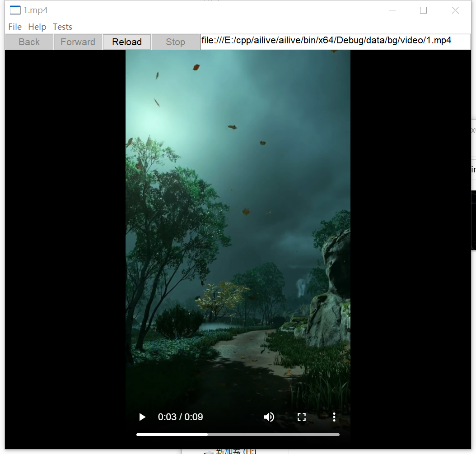This screenshot has height=454, width=476.
Task: Enter fullscreen with the fullscreen icon
Action: pyautogui.click(x=301, y=417)
